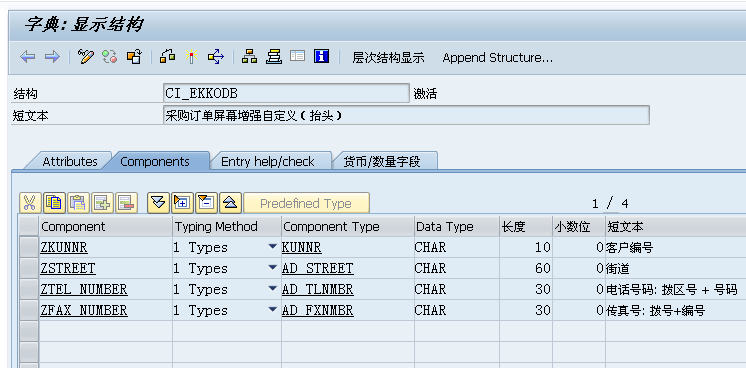This screenshot has width=746, height=368.
Task: Open ZSTREET Typing Method dropdown
Action: click(x=272, y=268)
